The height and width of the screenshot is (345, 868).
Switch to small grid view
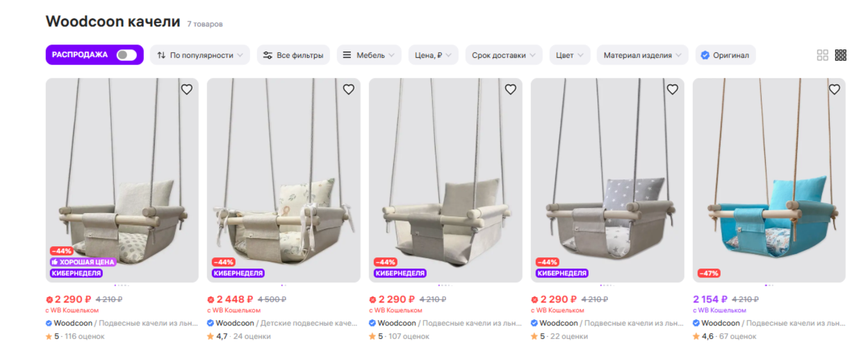840,55
